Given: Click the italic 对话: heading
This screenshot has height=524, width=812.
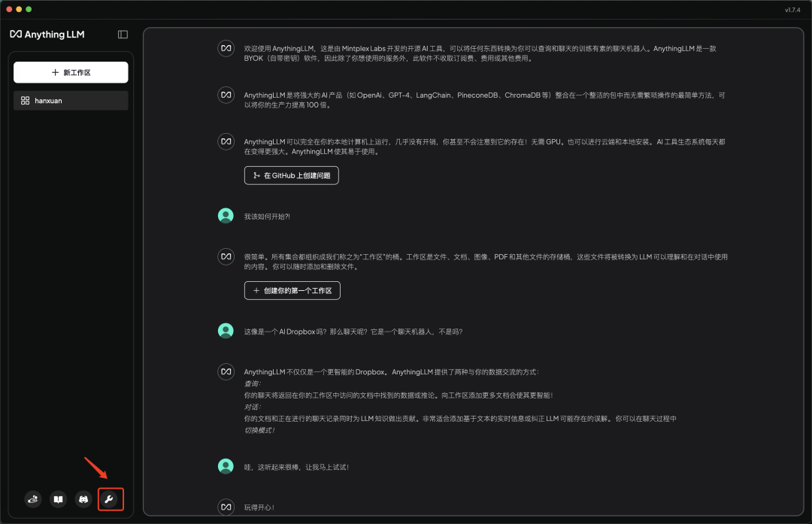Looking at the screenshot, I should (x=253, y=407).
